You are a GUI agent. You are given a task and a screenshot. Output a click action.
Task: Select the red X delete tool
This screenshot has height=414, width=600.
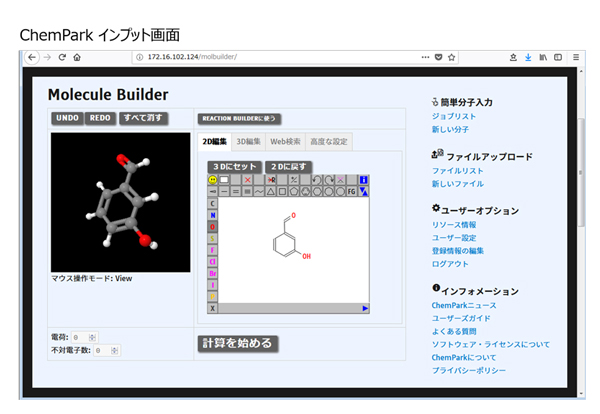click(x=248, y=179)
